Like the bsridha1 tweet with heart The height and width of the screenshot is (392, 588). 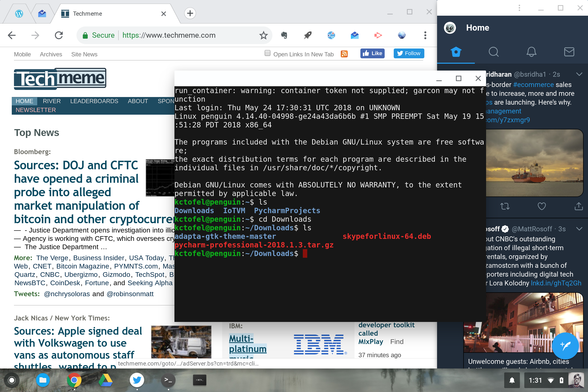(x=541, y=206)
